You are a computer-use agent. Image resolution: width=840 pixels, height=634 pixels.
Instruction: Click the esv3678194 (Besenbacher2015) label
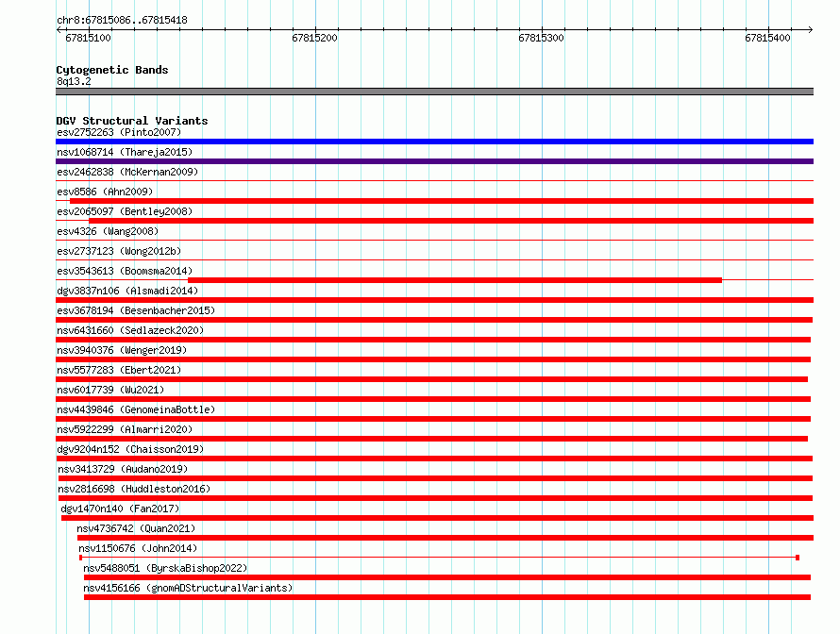(136, 310)
